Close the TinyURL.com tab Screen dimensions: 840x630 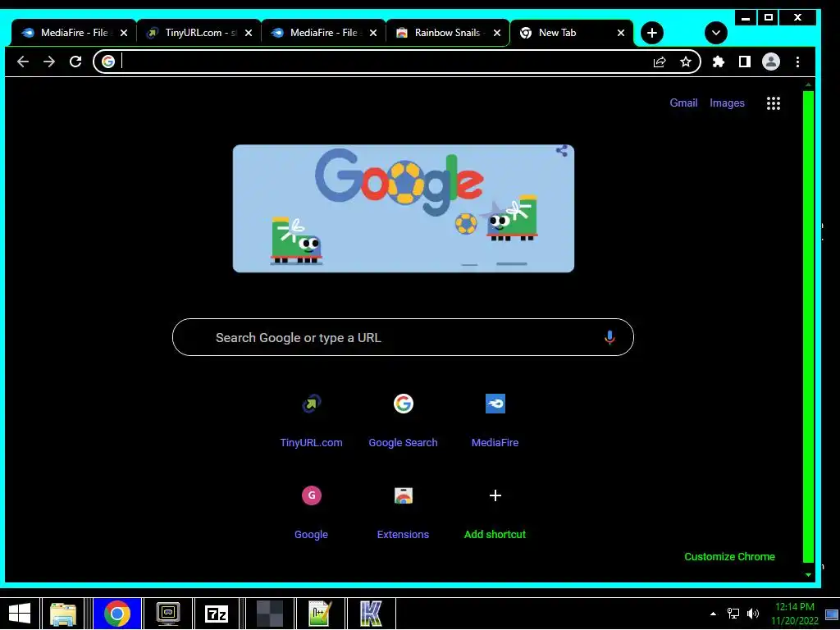click(x=249, y=33)
